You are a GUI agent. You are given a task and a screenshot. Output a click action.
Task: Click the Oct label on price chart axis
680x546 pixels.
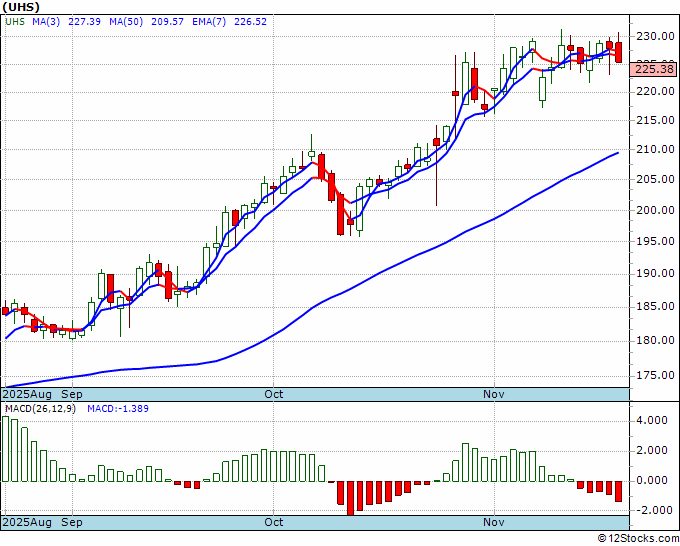click(274, 395)
